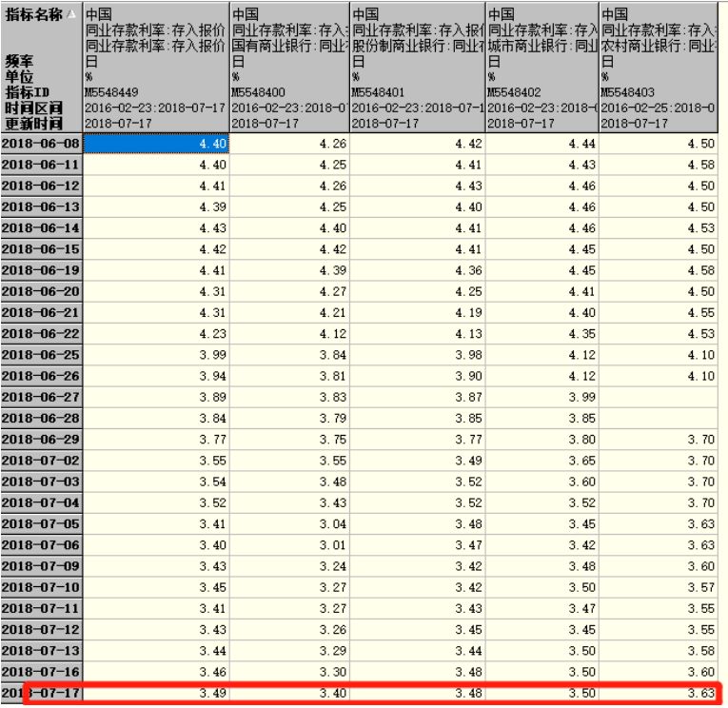Click the 指标名称 header label

pos(33,15)
